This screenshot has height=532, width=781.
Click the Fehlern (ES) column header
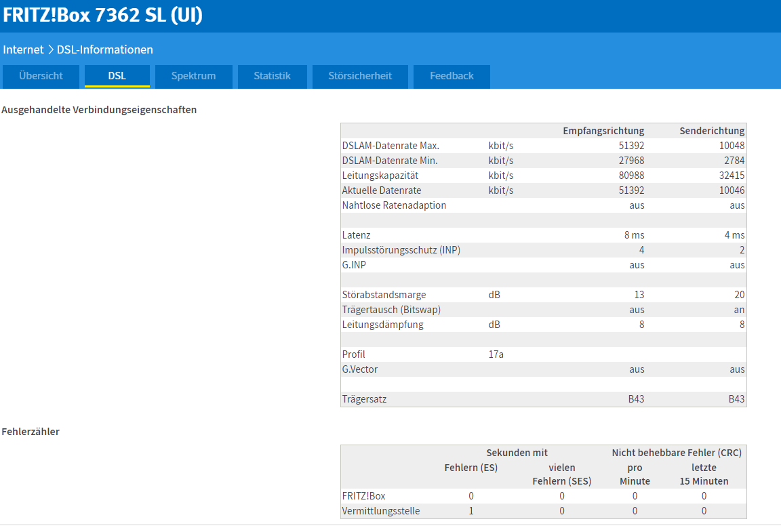point(470,468)
